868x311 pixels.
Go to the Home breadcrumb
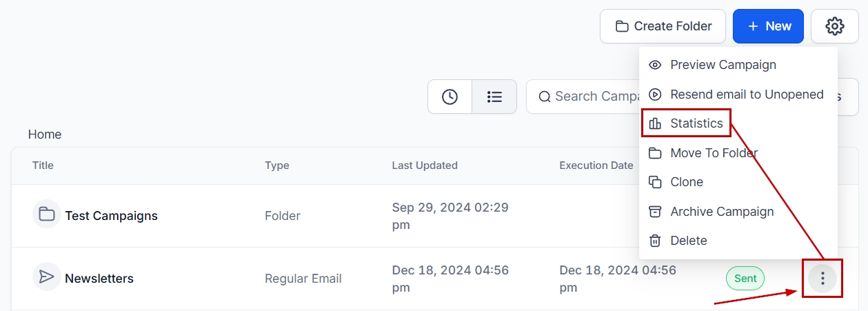[x=45, y=134]
